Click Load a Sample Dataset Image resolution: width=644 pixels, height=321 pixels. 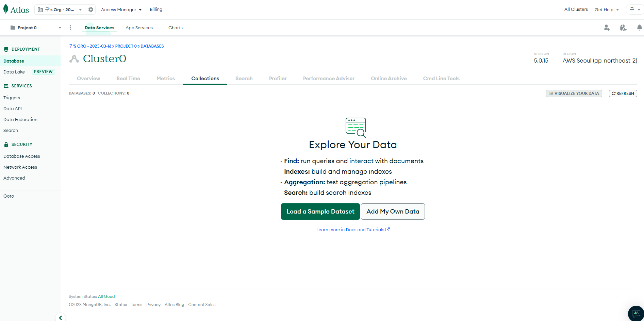point(320,212)
